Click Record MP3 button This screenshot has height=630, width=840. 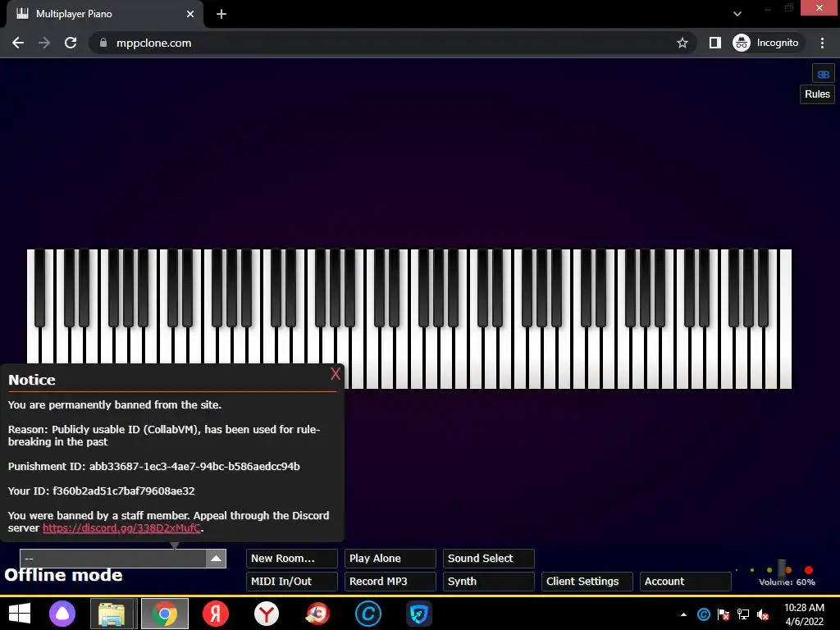(390, 582)
